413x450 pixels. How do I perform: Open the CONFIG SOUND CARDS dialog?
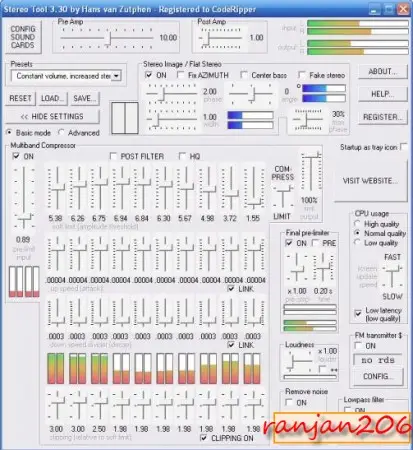[x=23, y=37]
